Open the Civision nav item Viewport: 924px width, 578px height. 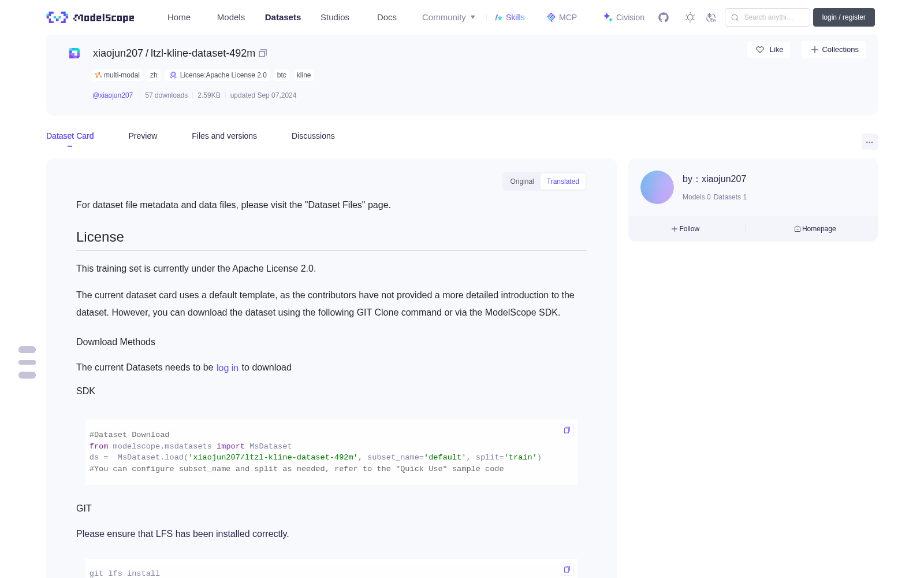click(624, 17)
